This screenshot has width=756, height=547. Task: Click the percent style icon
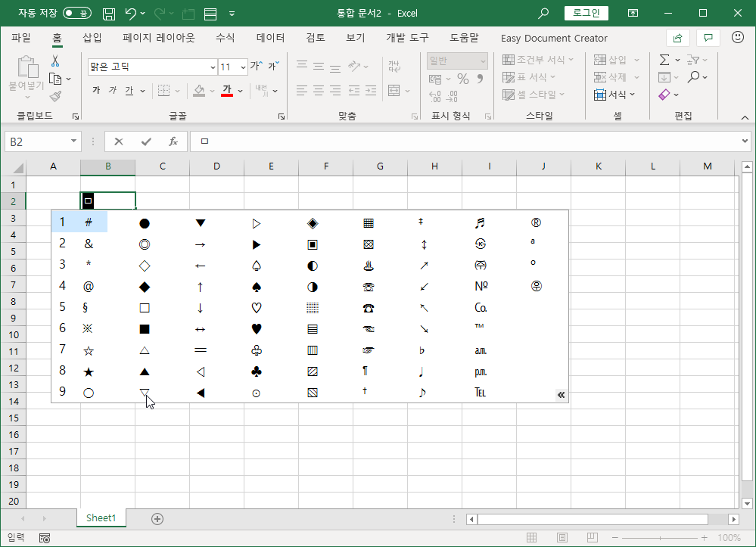463,79
